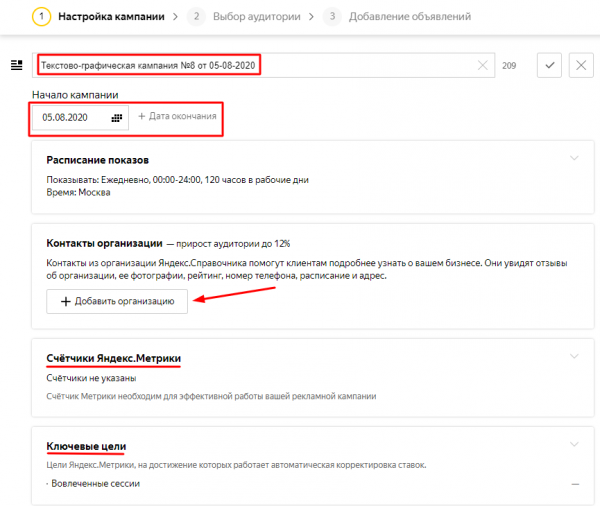Click the start date field 05.08.2020
This screenshot has height=506, width=600.
(x=80, y=118)
